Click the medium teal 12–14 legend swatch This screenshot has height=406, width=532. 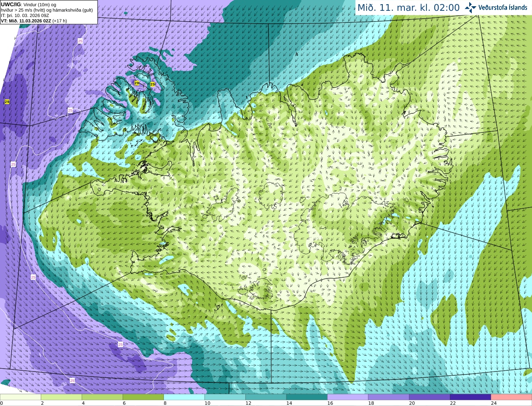(266, 397)
